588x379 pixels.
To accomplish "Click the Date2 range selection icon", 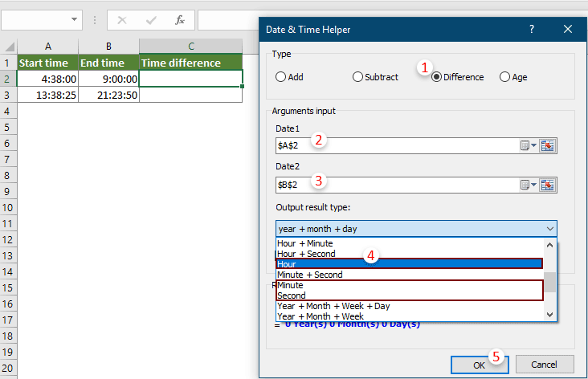I will coord(548,185).
